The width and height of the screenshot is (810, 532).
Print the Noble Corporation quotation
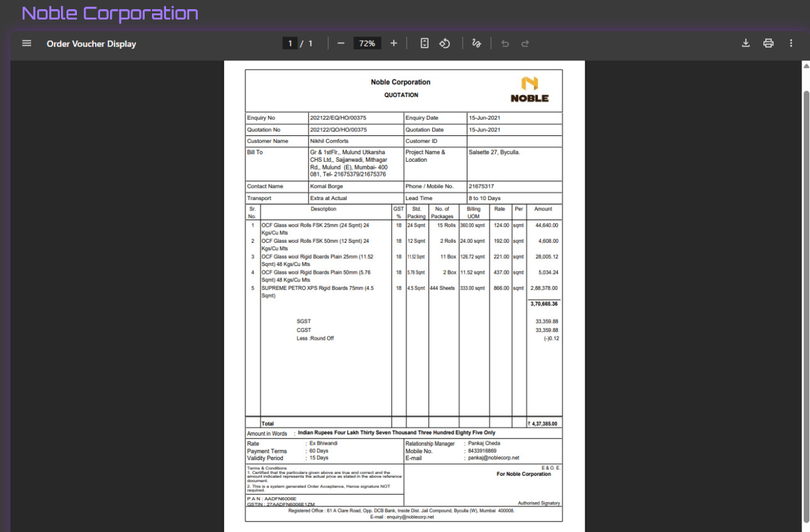tap(768, 43)
